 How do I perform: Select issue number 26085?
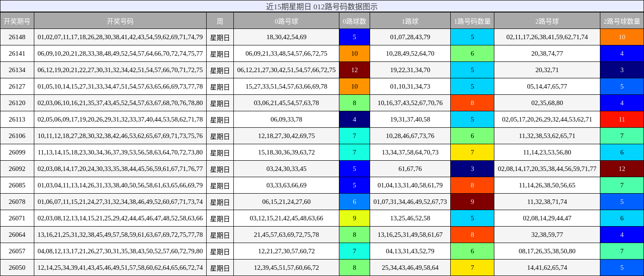(17, 185)
